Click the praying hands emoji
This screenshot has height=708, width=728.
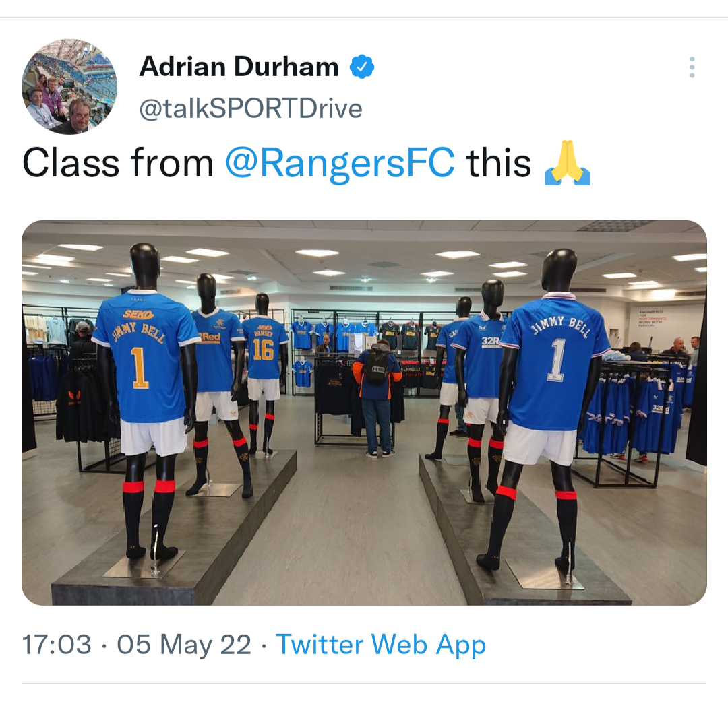point(567,163)
